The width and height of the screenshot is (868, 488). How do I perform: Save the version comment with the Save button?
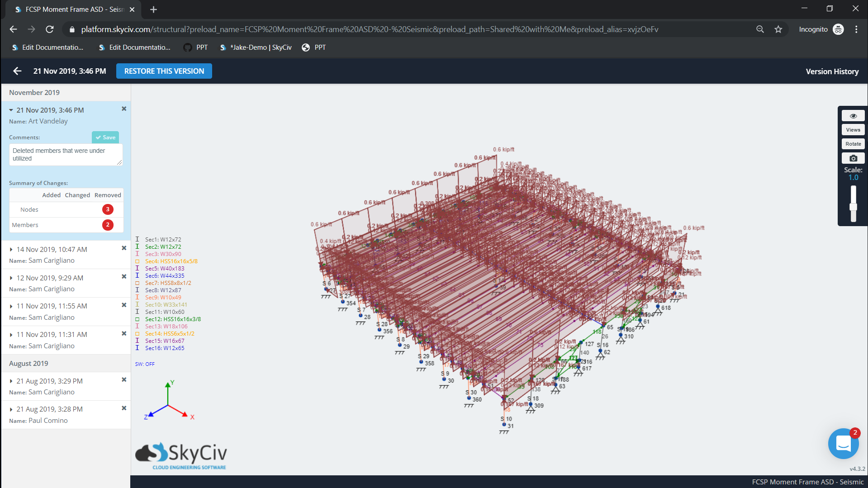(105, 137)
